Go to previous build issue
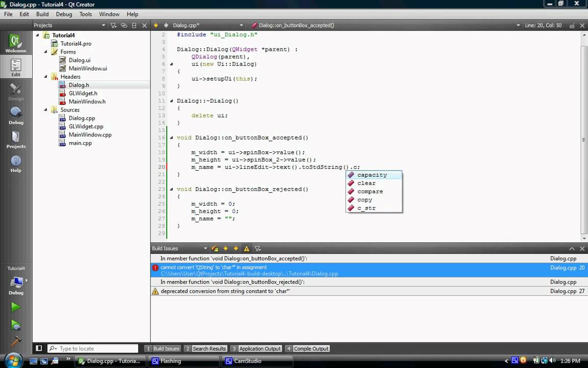The height and width of the screenshot is (368, 588). point(226,248)
